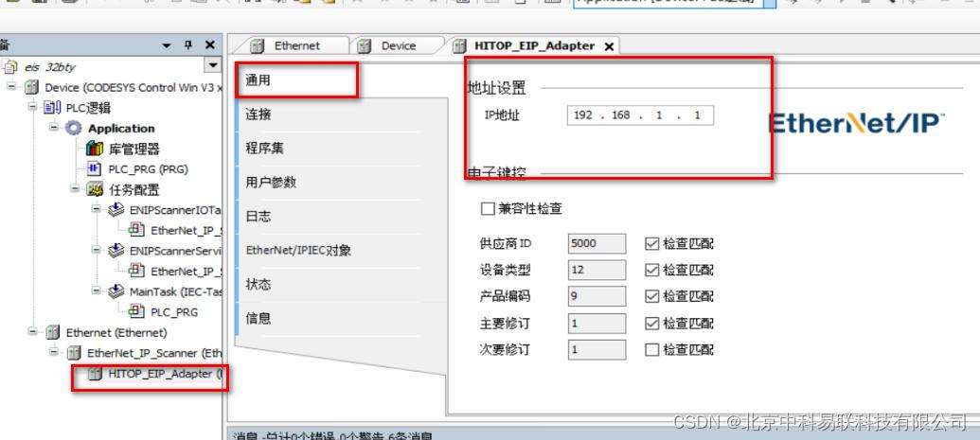This screenshot has width=980, height=440.
Task: Collapse the EtherNet_IP_Scanner node
Action: tap(53, 352)
